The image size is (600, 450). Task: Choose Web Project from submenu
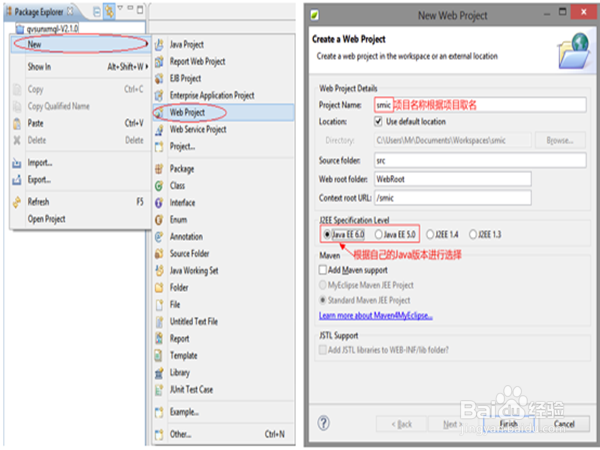223,112
